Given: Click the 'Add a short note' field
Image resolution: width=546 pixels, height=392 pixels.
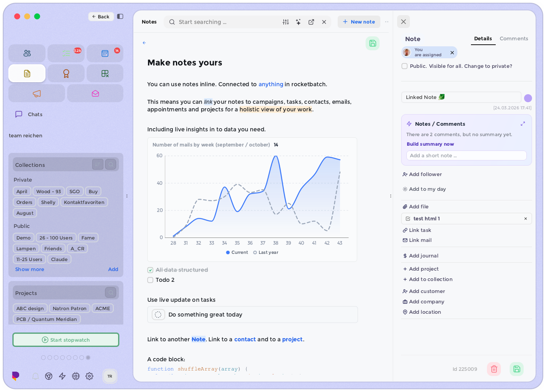Looking at the screenshot, I should coord(466,156).
